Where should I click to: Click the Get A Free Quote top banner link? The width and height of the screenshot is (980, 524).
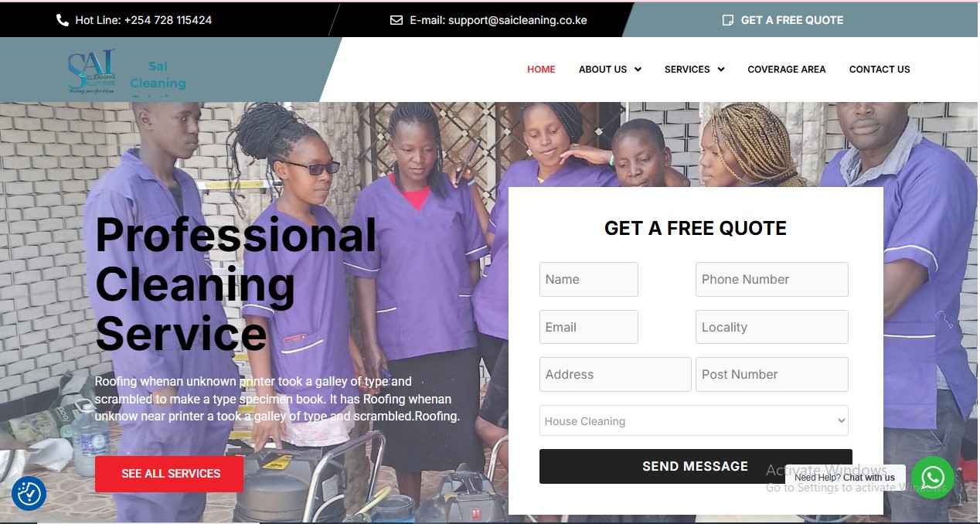[x=792, y=20]
